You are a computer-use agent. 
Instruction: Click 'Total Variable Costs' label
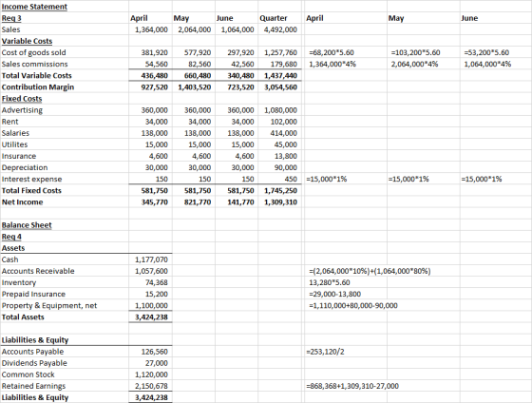tap(37, 76)
